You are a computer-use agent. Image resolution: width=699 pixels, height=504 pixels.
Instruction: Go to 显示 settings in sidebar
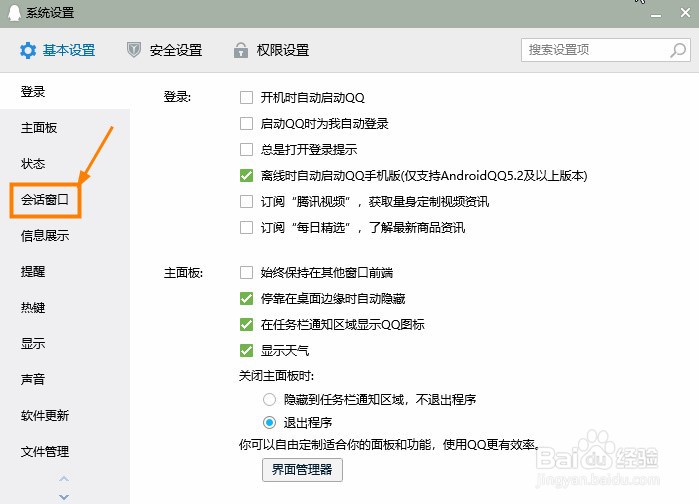(33, 344)
